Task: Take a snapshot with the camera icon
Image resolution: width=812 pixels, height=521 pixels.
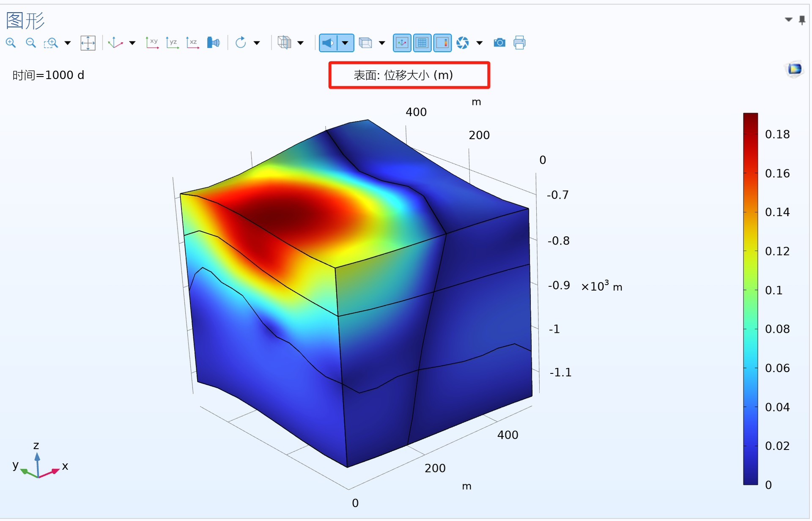Action: [x=499, y=43]
